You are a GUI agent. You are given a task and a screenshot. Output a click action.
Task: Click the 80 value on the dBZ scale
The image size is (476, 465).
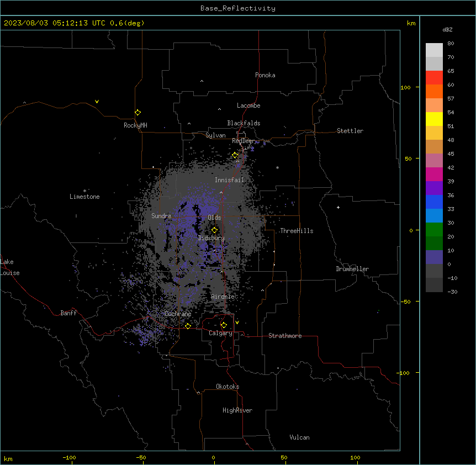pyautogui.click(x=451, y=44)
